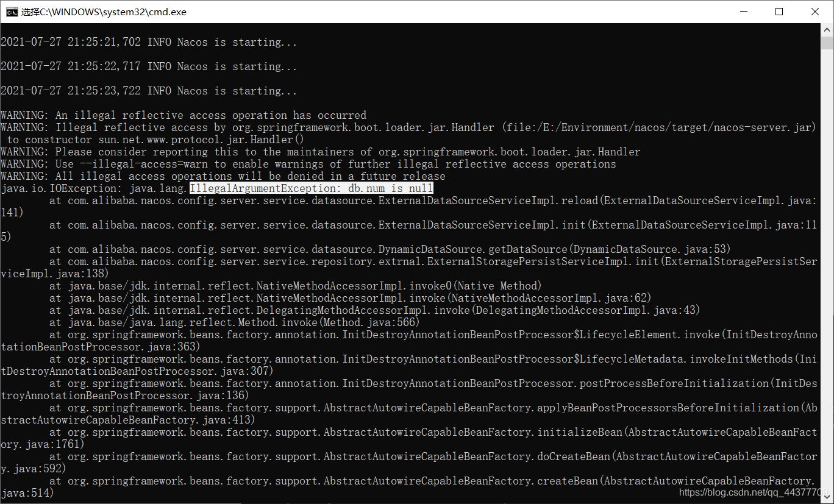Click the NativeMethodAccessorImpl.invoke0(Native Method) line
Viewport: 834px width, 504px height.
296,286
